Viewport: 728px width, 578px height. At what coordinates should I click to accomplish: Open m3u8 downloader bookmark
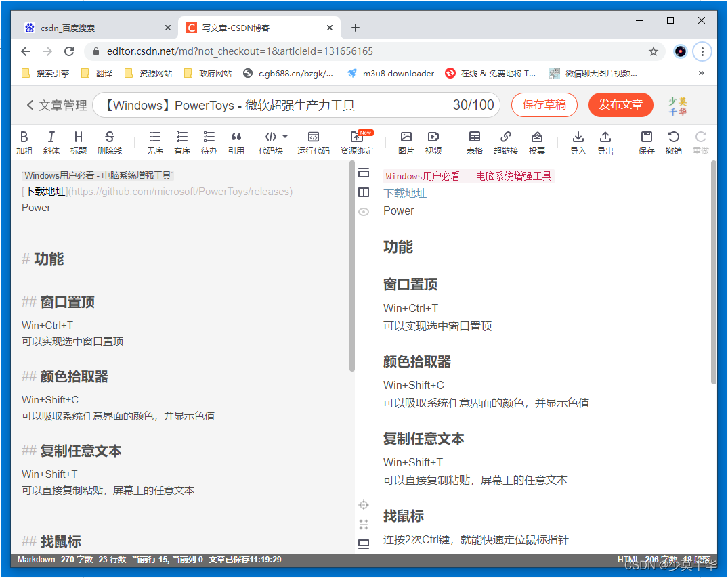click(x=391, y=73)
